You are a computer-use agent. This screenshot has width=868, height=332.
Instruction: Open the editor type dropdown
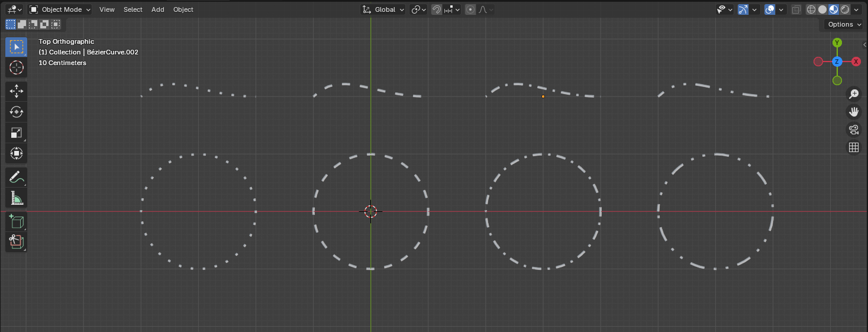coord(14,9)
